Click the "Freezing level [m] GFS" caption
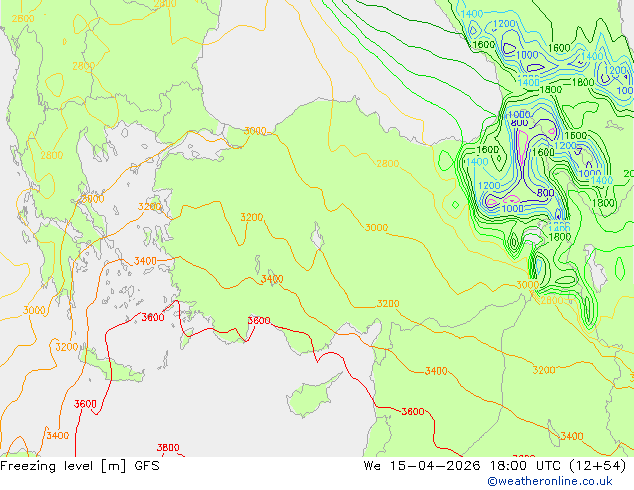Image resolution: width=634 pixels, height=490 pixels. point(80,466)
